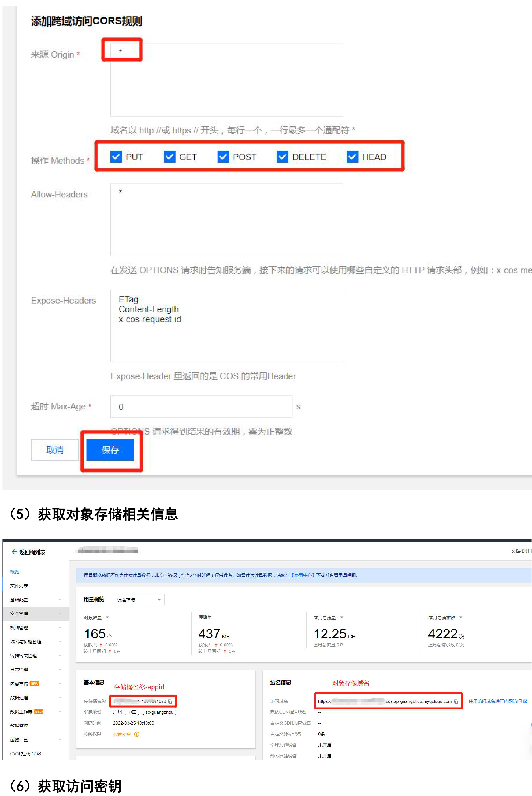Click the 公有读写 access permission text
This screenshot has height=796, width=532.
(x=122, y=734)
